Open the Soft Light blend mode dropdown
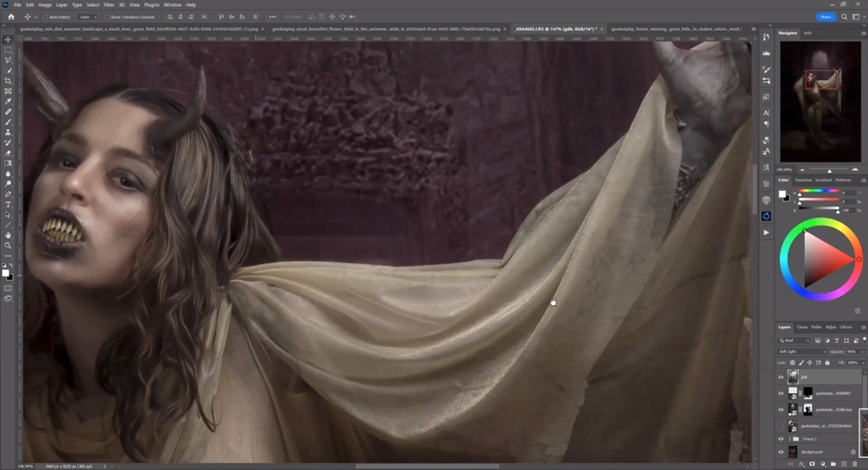This screenshot has height=470, width=868. (x=801, y=352)
